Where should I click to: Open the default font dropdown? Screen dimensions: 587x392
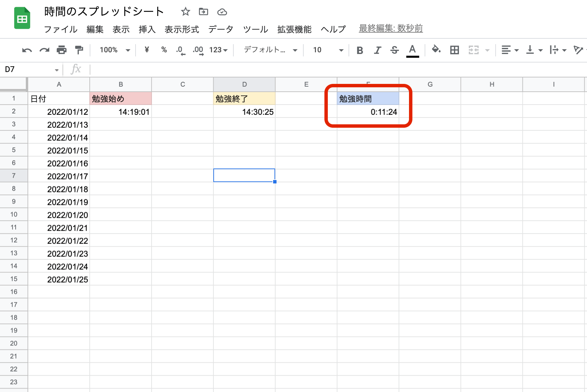270,50
